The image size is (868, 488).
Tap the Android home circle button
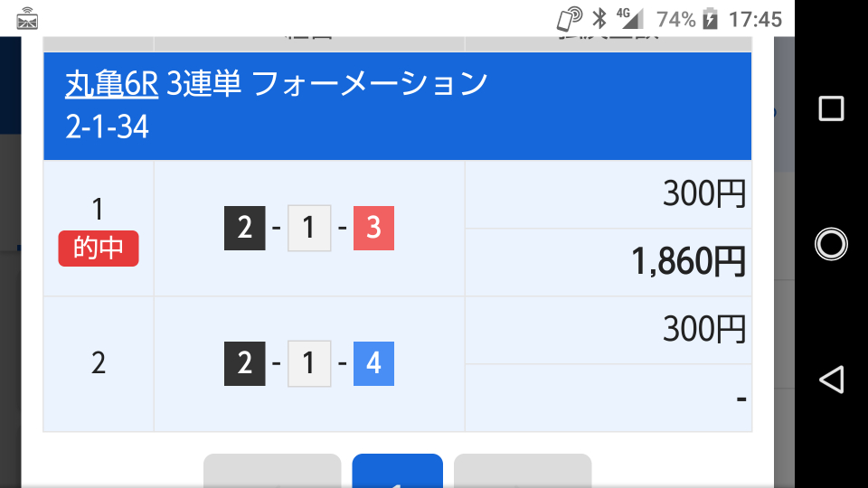831,244
